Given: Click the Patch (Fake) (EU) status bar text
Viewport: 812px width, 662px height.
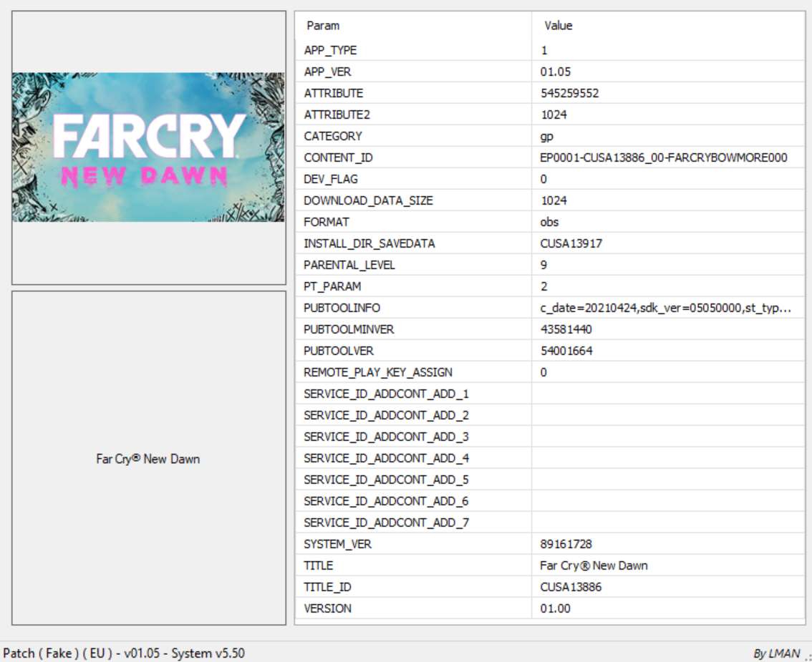Looking at the screenshot, I should [124, 653].
